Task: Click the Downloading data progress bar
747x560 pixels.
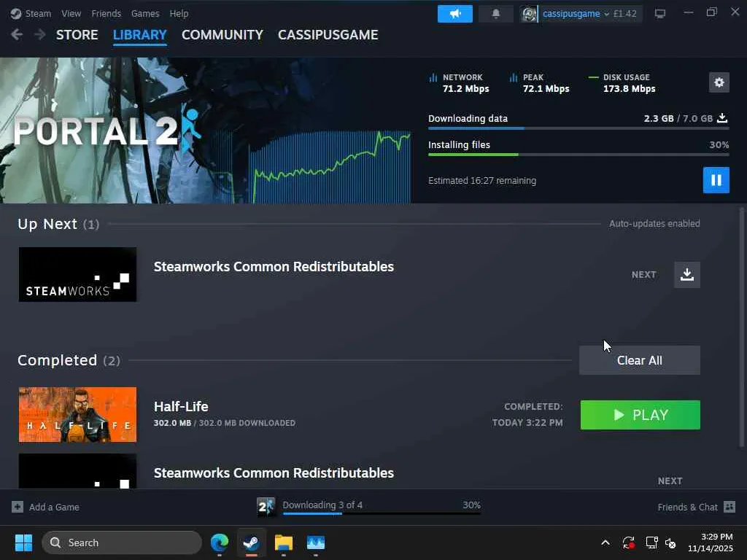Action: coord(578,128)
